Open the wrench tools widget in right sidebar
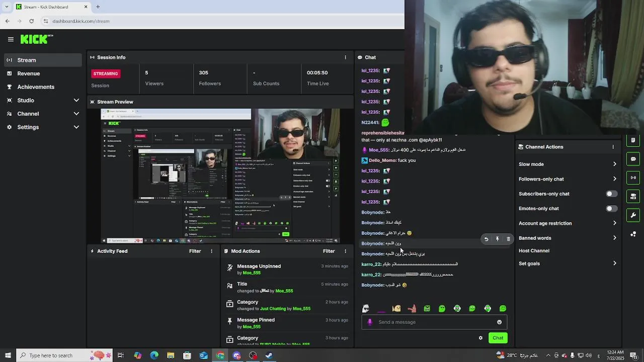The height and width of the screenshot is (362, 644). pyautogui.click(x=633, y=215)
